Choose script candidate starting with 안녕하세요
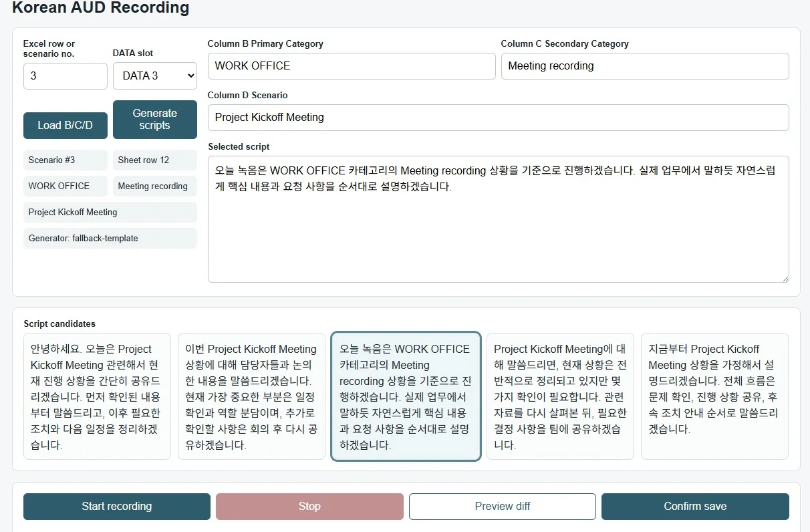 (97, 396)
